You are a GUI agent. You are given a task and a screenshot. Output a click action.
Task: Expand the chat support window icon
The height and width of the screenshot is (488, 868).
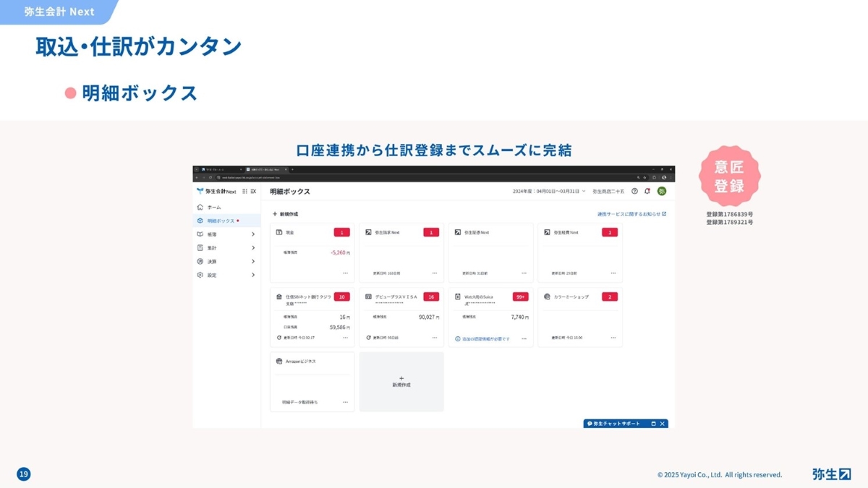click(x=653, y=424)
